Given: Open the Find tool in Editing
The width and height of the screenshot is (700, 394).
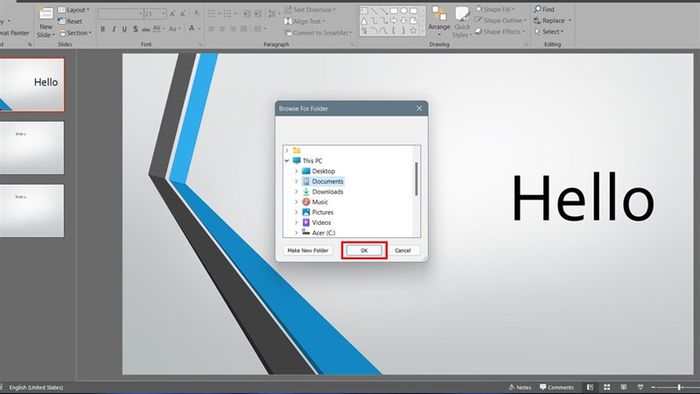Looking at the screenshot, I should (544, 9).
